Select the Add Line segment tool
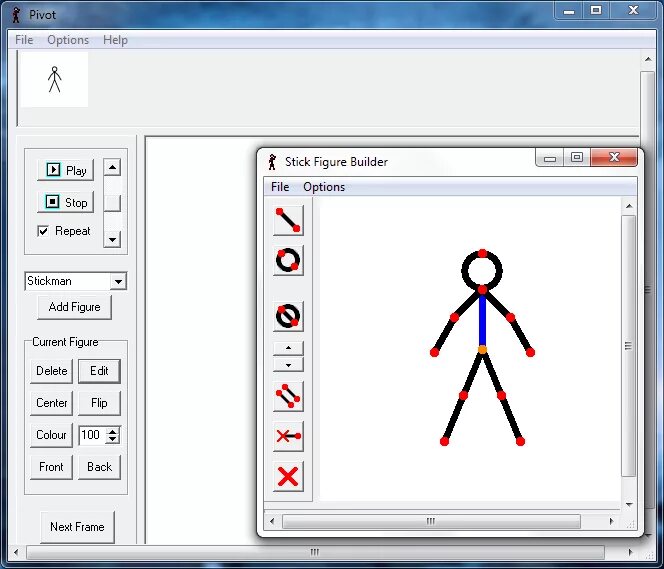The image size is (664, 569). 288,220
